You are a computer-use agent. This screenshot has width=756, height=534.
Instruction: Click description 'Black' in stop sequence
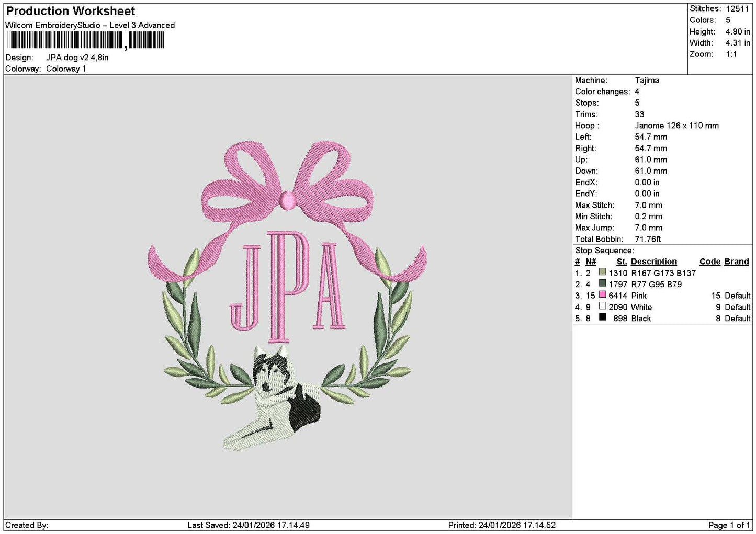[641, 319]
